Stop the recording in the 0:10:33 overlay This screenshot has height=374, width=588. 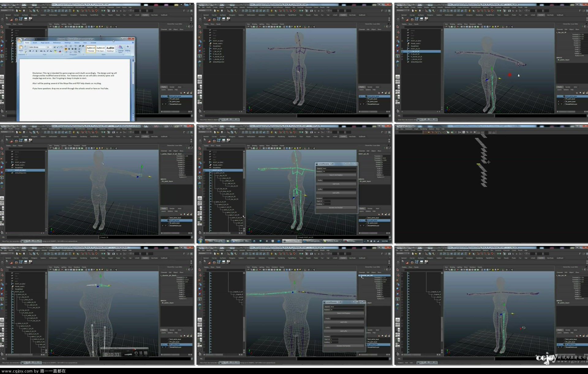[x=146, y=353]
